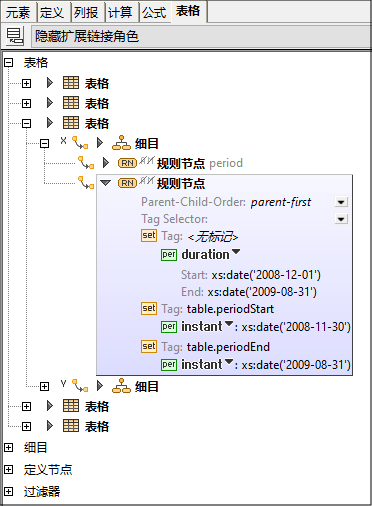The height and width of the screenshot is (506, 372).
Task: Open the 计算 tab
Action: coord(121,12)
